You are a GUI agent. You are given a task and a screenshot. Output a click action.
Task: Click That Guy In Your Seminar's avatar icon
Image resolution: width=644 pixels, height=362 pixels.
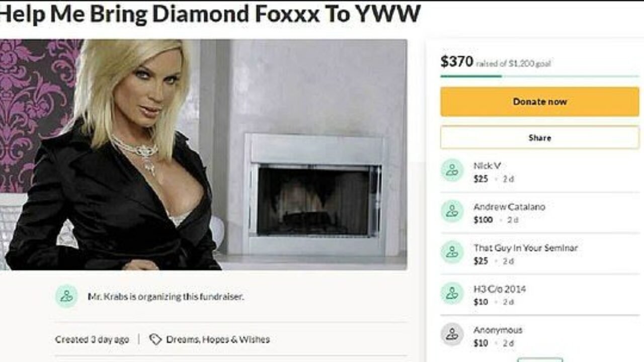(x=452, y=253)
